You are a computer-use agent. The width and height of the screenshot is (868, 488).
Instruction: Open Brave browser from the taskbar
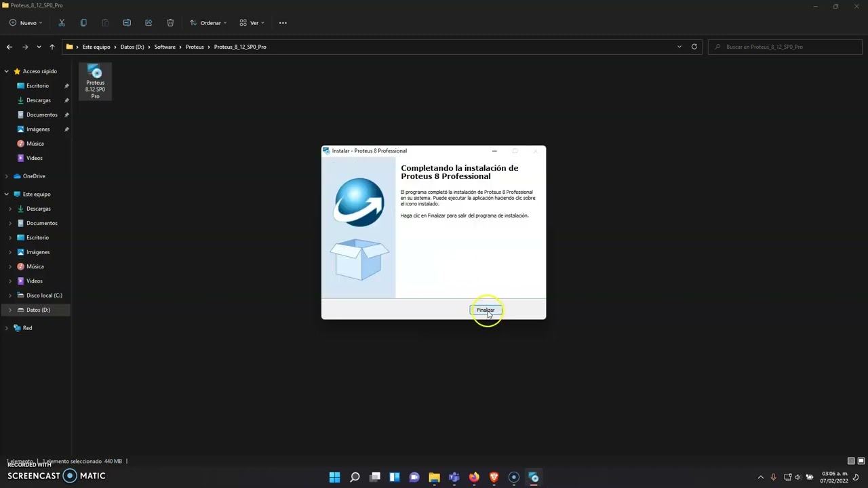(494, 477)
